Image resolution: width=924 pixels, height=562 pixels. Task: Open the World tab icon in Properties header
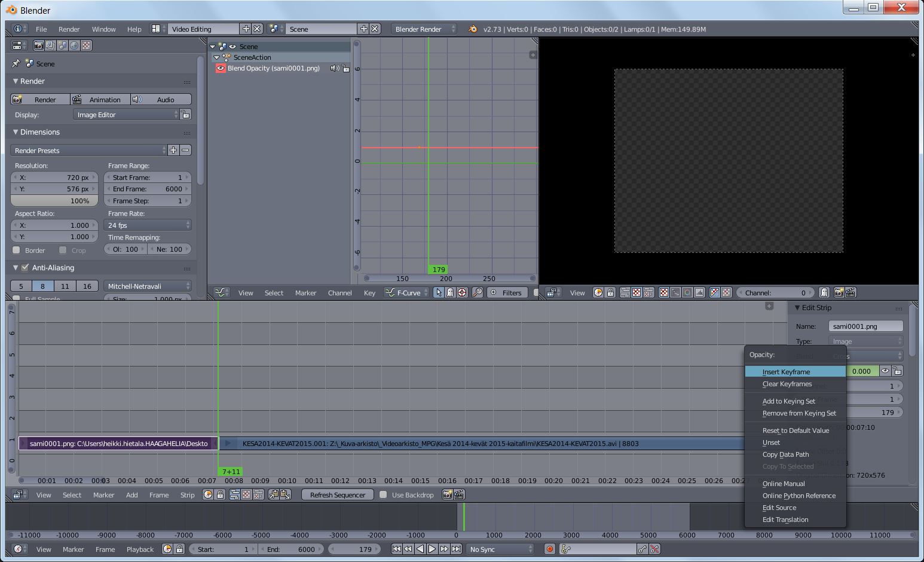coord(74,45)
